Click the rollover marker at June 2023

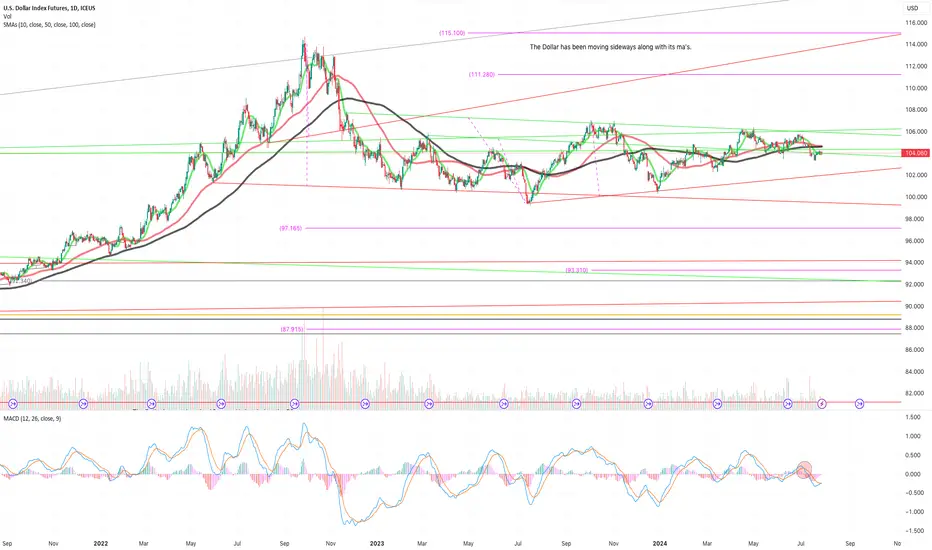(x=504, y=404)
